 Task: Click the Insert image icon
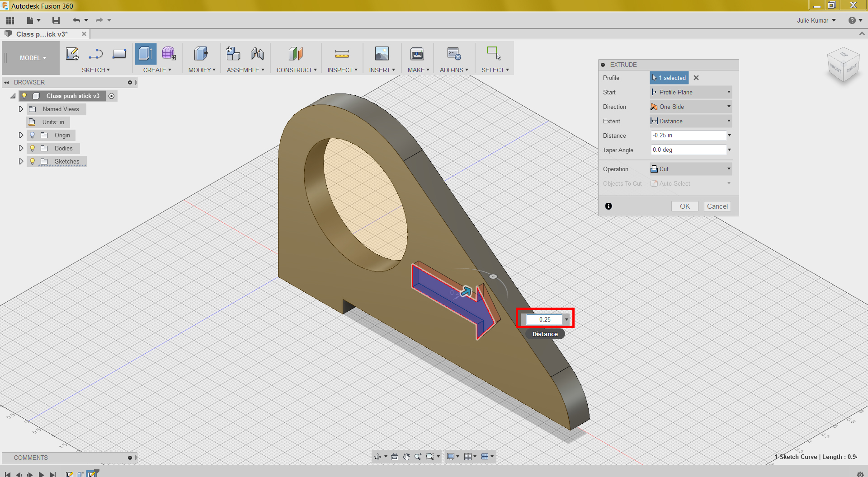tap(382, 54)
